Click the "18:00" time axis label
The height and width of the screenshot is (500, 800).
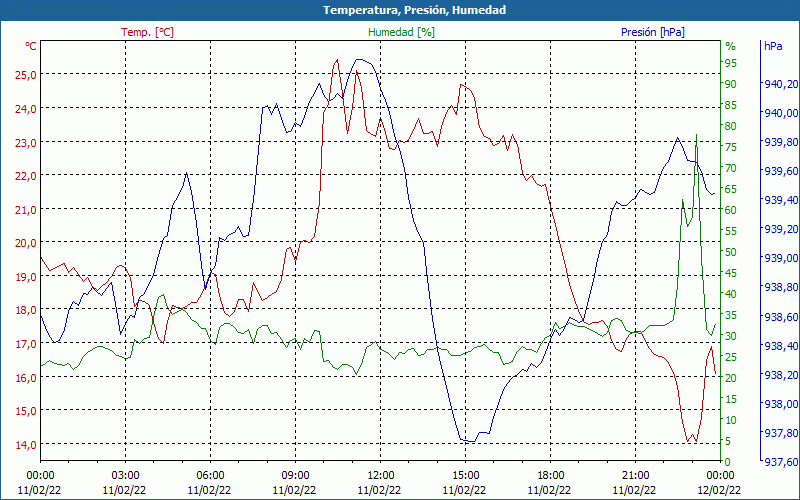tap(550, 476)
